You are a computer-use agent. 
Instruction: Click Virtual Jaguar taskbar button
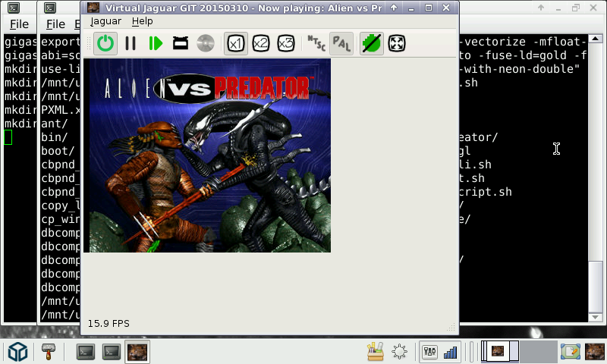coord(137,352)
